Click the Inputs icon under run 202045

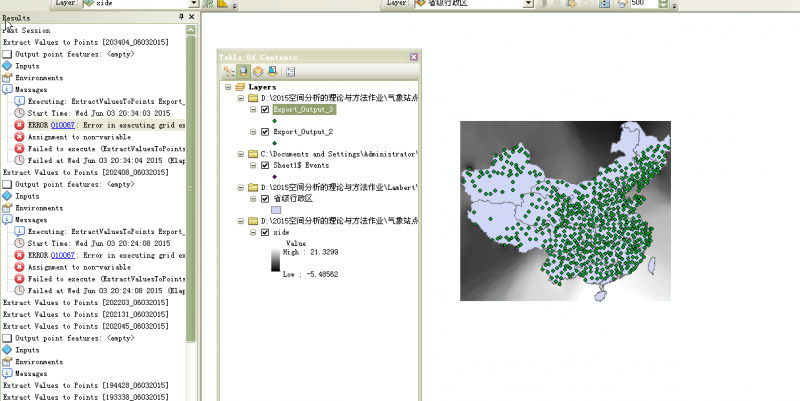[x=7, y=350]
